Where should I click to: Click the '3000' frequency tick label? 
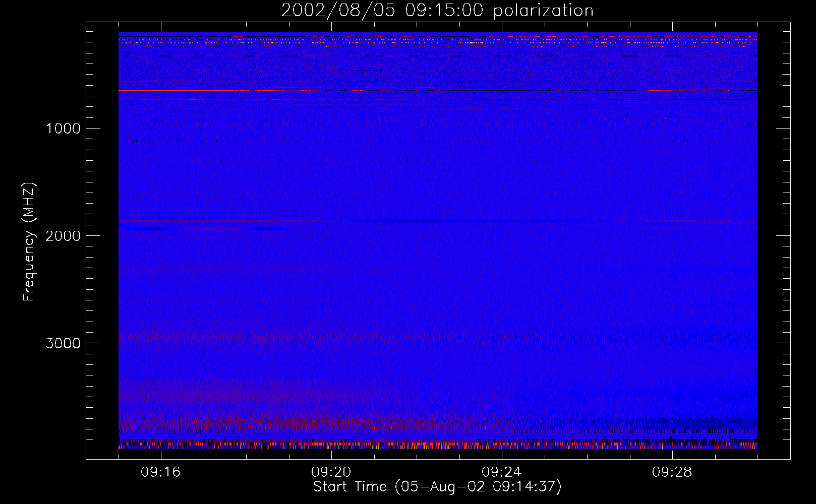63,343
